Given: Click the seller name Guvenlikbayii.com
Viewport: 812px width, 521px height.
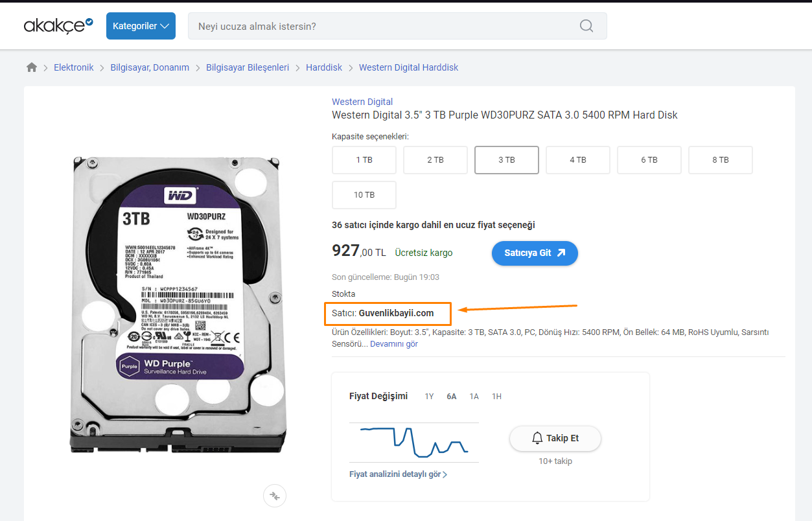Looking at the screenshot, I should [x=396, y=313].
